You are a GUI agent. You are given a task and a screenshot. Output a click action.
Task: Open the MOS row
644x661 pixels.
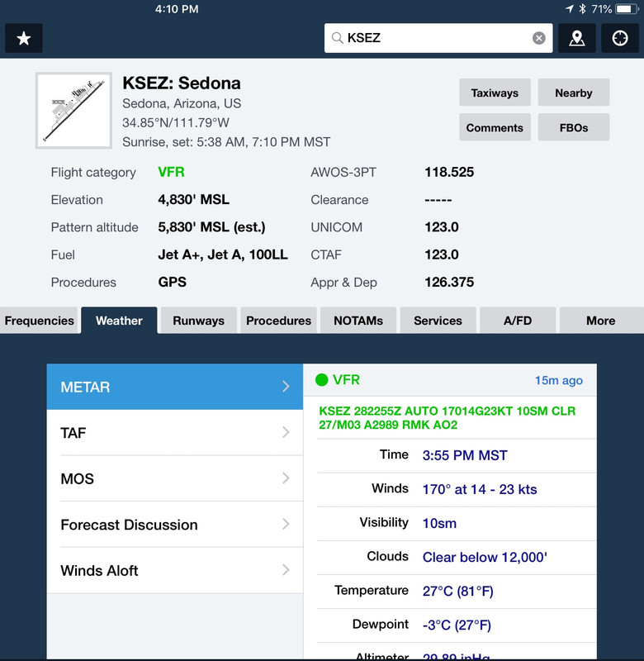(x=175, y=478)
